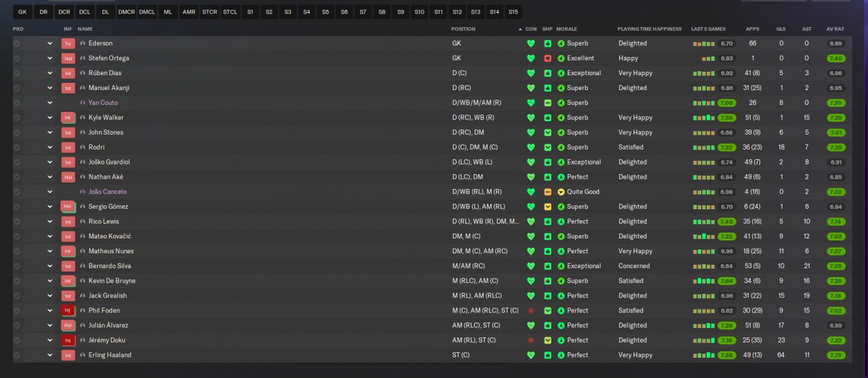868x378 pixels.
Task: Open the selection dropdown arrow for Phil Foden
Action: [x=50, y=310]
